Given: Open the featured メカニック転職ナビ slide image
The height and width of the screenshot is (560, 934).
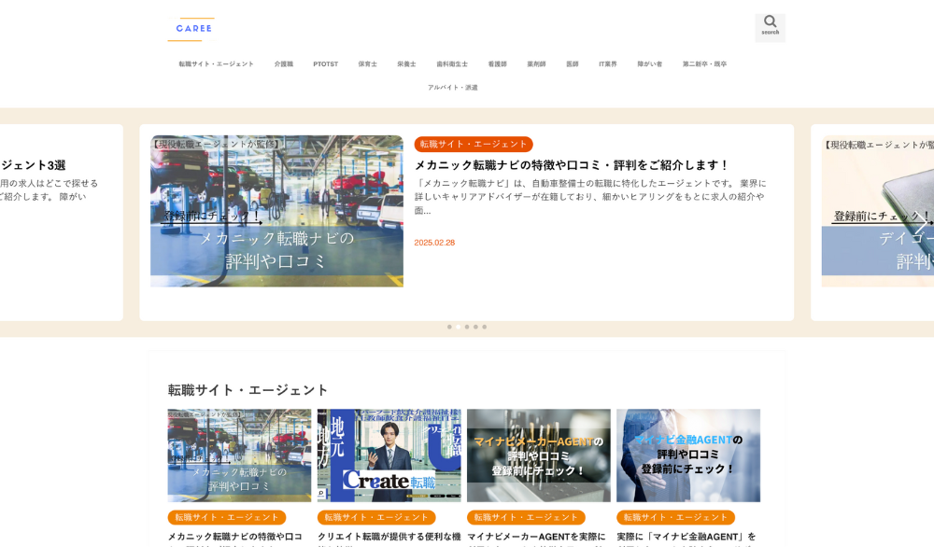Looking at the screenshot, I should pyautogui.click(x=276, y=211).
